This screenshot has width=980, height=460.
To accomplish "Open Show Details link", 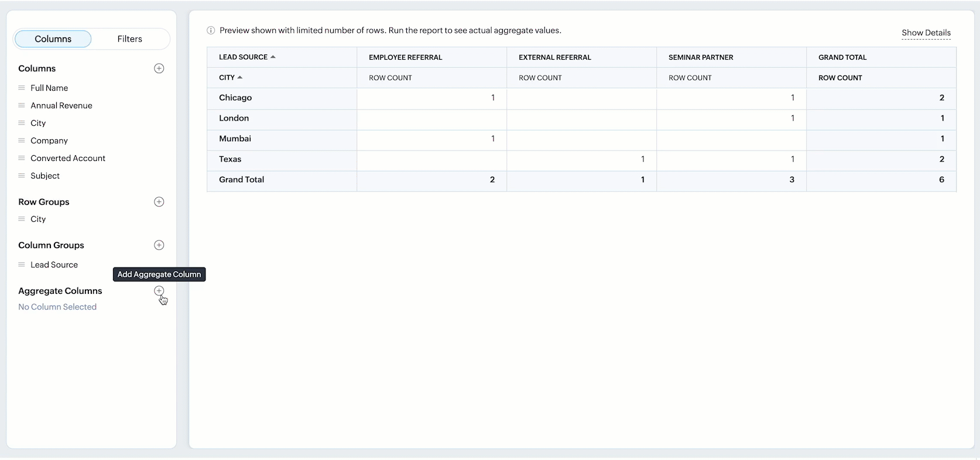I will (x=926, y=33).
